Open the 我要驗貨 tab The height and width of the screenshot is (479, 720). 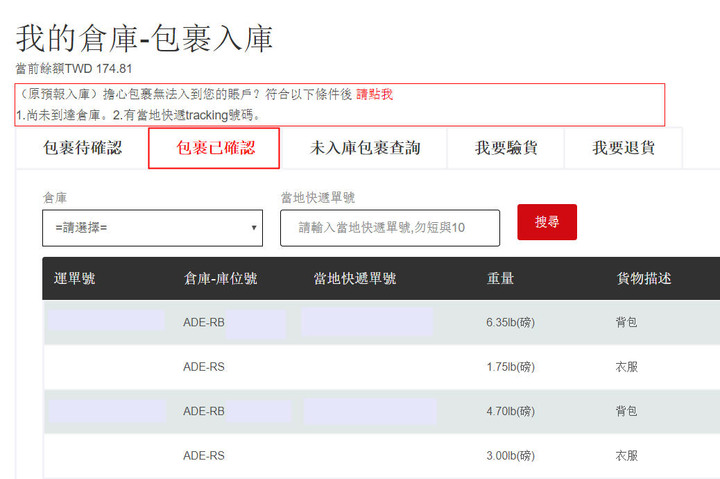(506, 148)
